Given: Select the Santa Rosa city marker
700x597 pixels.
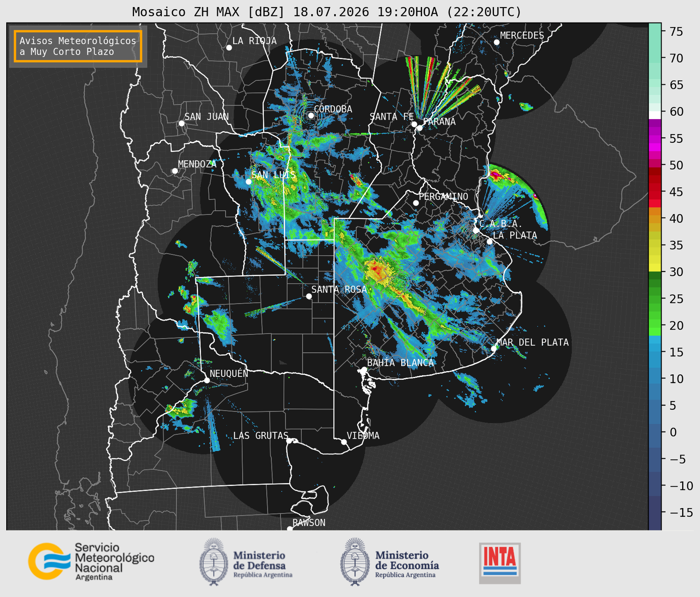Looking at the screenshot, I should (309, 296).
